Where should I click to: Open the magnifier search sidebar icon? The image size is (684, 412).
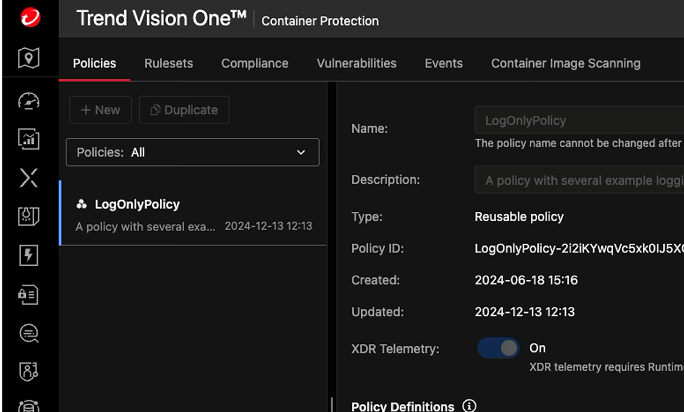[x=29, y=333]
